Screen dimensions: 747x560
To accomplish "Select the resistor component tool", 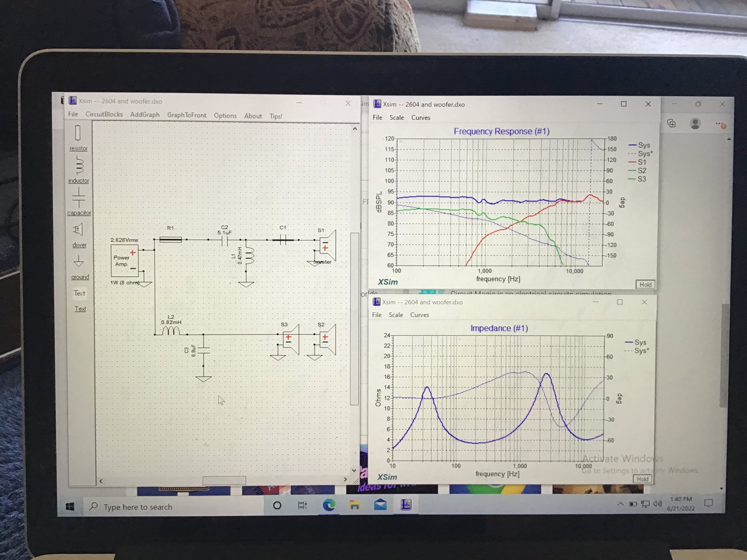I will (78, 138).
